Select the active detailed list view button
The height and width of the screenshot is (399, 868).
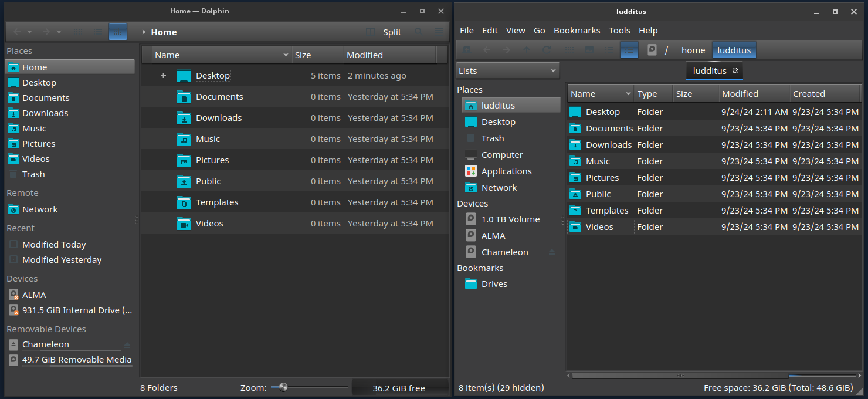[x=629, y=50]
